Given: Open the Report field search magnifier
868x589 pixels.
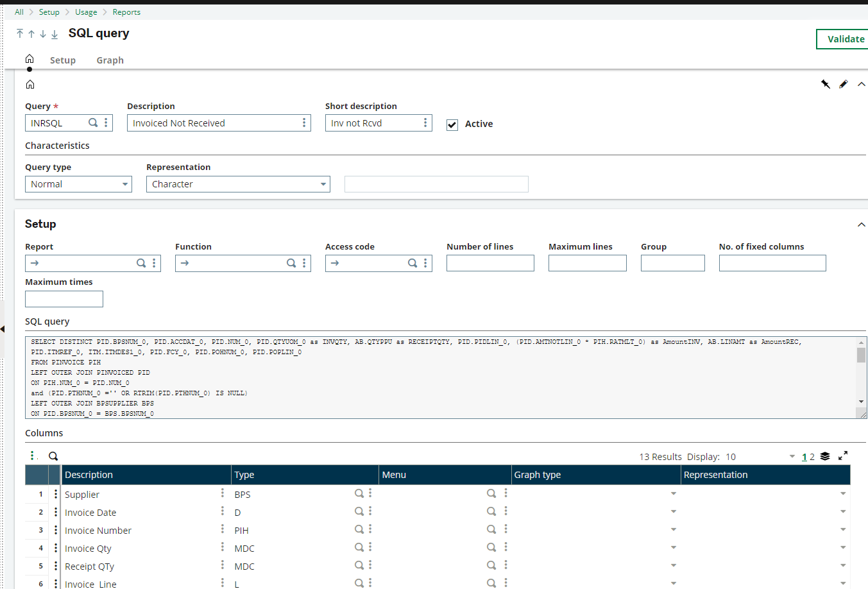Looking at the screenshot, I should [140, 263].
